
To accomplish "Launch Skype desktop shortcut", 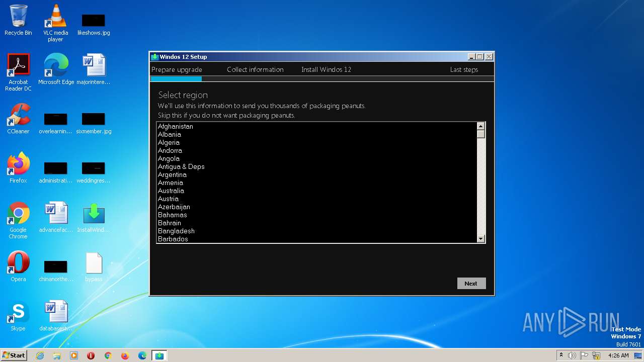I will [18, 315].
